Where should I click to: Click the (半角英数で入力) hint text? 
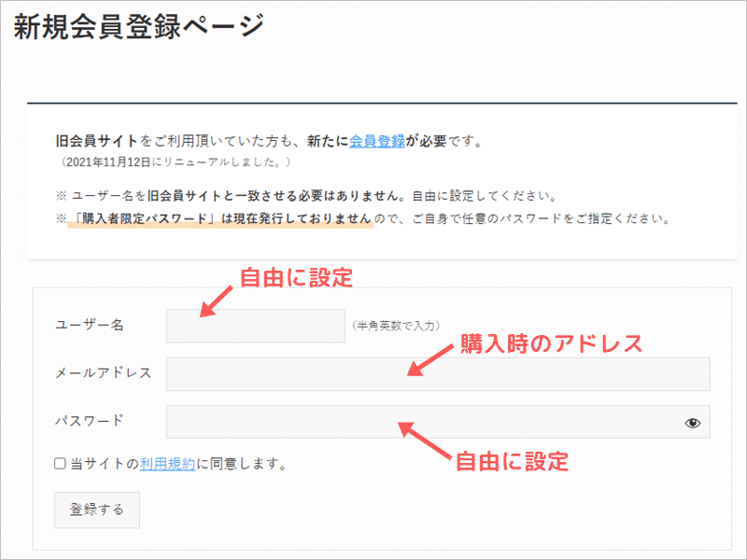pos(394,326)
